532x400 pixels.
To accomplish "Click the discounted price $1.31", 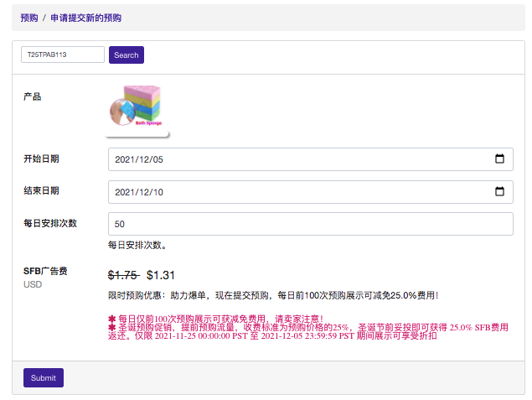I will click(161, 275).
